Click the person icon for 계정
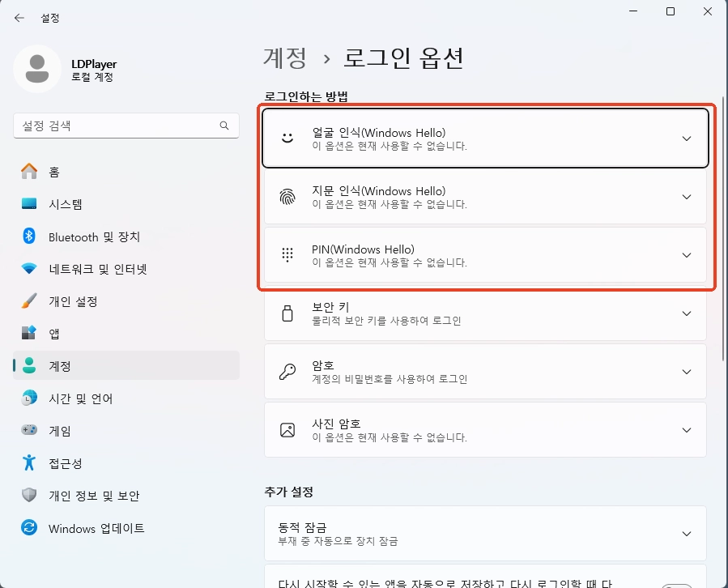The width and height of the screenshot is (728, 588). (29, 365)
